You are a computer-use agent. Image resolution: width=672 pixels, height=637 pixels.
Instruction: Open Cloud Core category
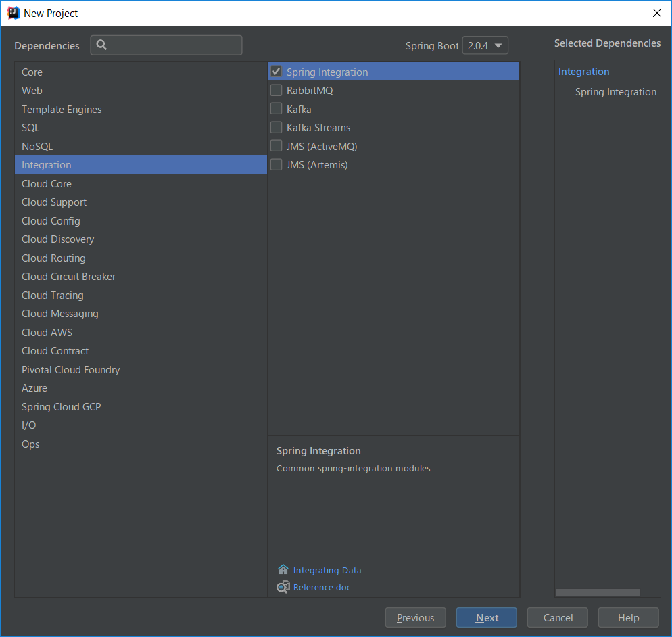coord(141,183)
